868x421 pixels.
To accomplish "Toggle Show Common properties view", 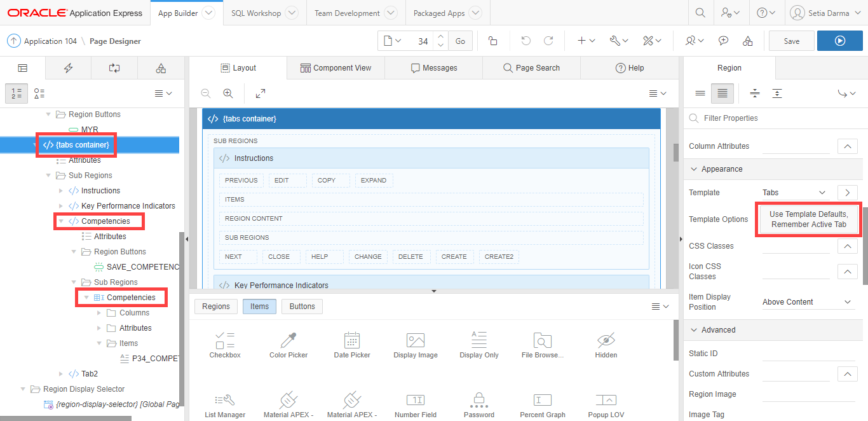I will [x=700, y=93].
